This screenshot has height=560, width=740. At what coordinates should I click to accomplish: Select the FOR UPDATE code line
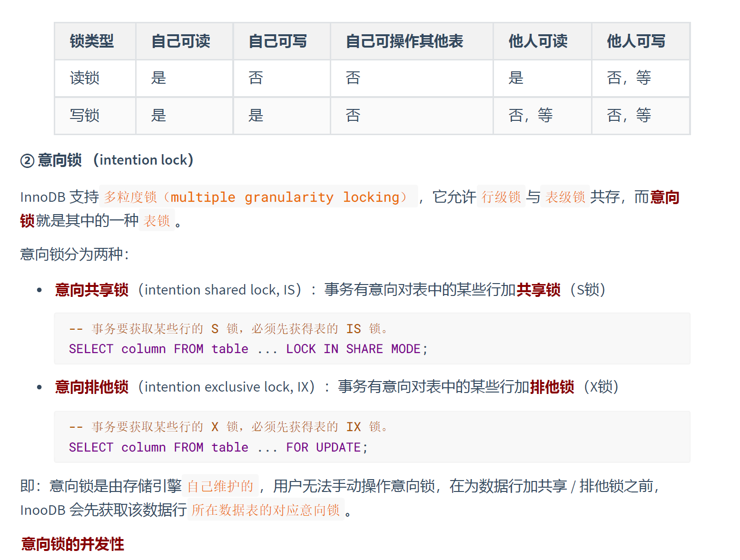tap(218, 447)
